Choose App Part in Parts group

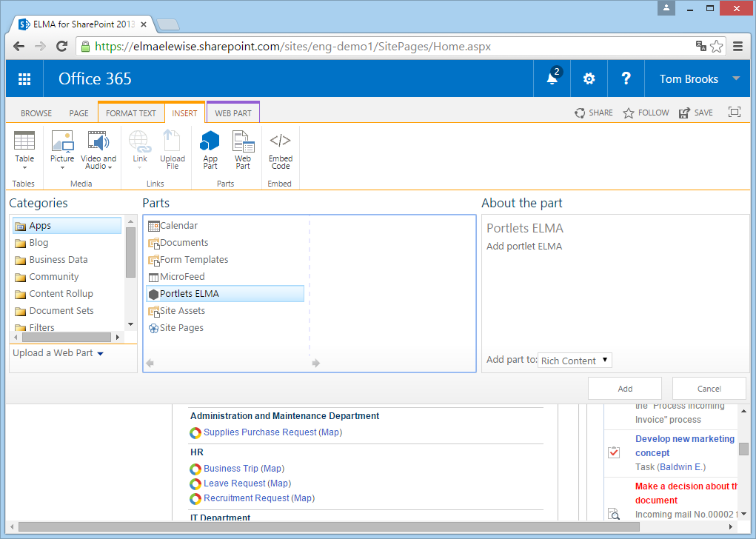tap(210, 150)
